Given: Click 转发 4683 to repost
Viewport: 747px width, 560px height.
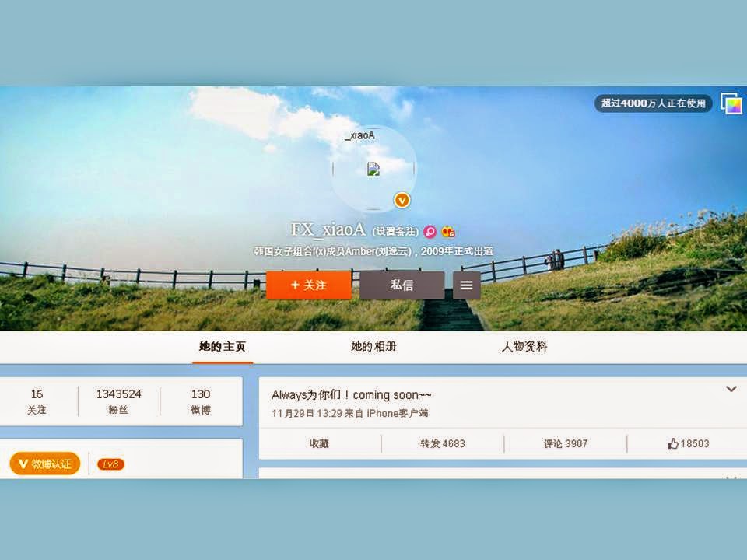Looking at the screenshot, I should [442, 444].
